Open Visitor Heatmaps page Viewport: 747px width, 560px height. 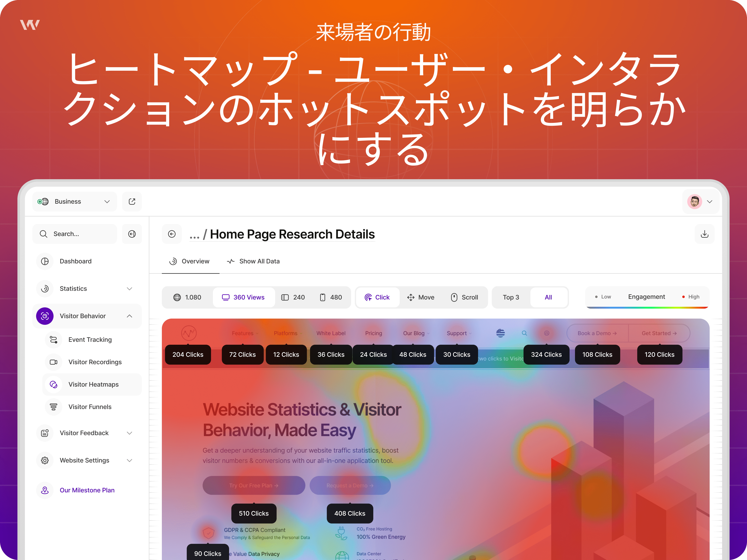(92, 385)
